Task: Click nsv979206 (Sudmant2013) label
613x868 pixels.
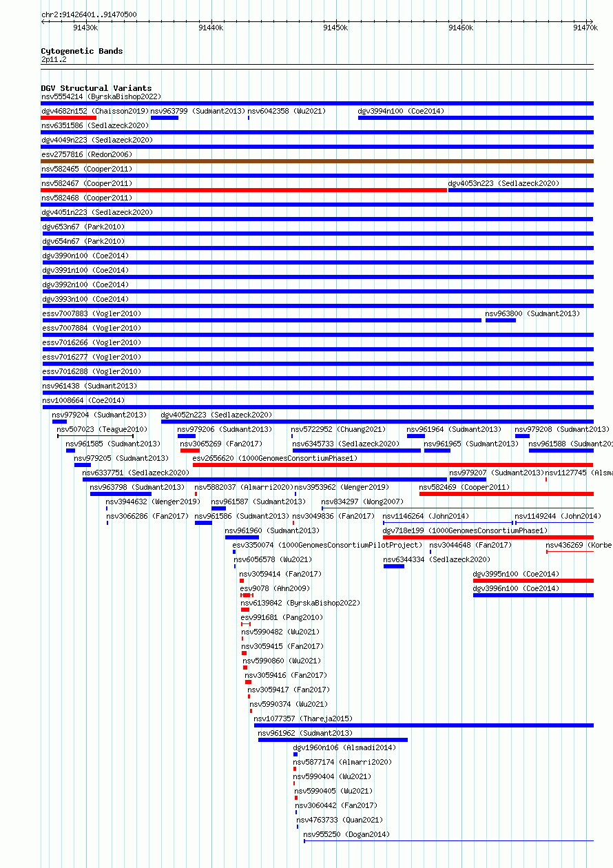Action: tap(225, 429)
